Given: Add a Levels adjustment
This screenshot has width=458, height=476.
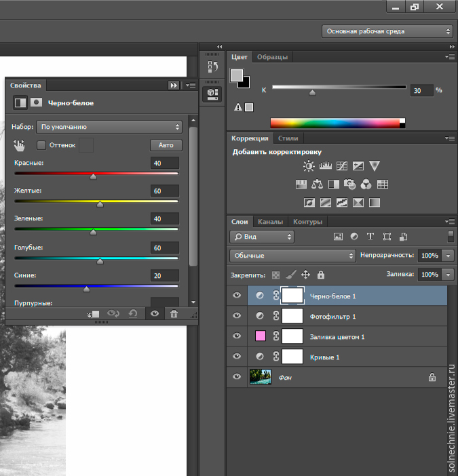Looking at the screenshot, I should point(325,165).
